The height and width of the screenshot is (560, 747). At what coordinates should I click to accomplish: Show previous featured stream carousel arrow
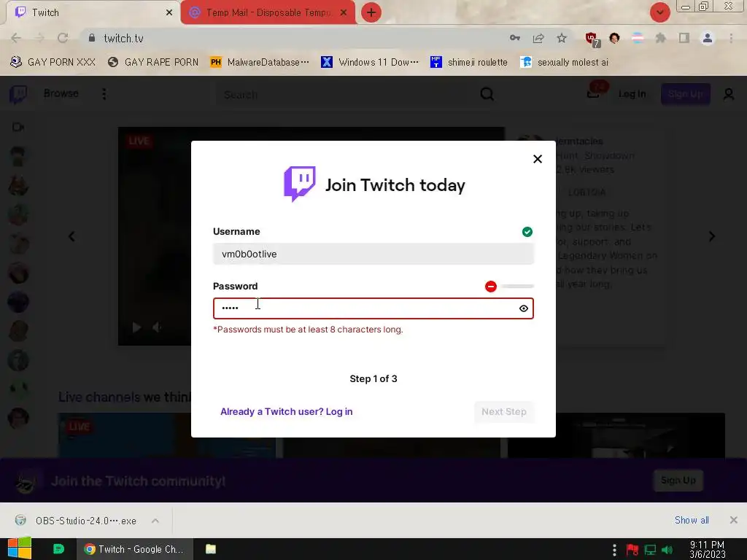(x=71, y=236)
